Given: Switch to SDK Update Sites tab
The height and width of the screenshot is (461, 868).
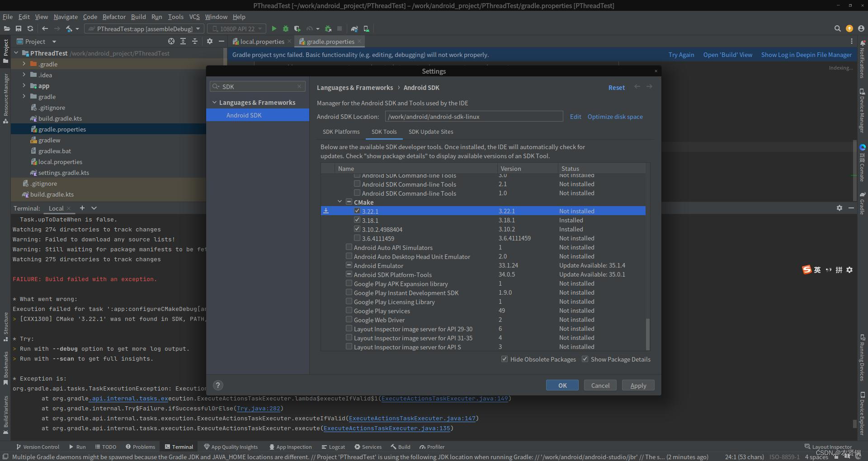Looking at the screenshot, I should coord(431,132).
